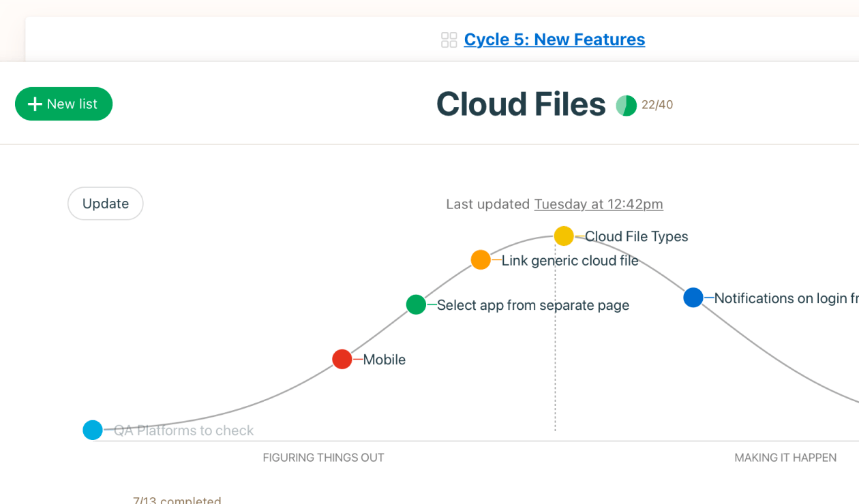Click the 22/40 progress indicator

(656, 105)
